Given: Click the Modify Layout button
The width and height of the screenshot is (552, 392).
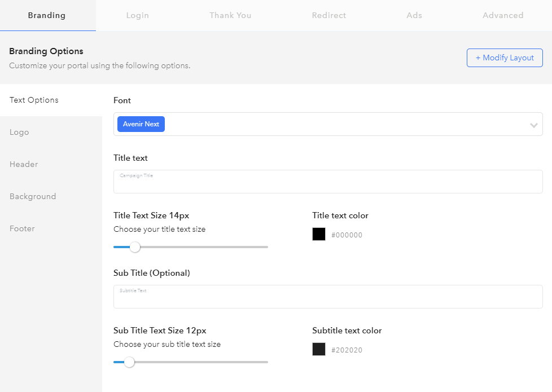Looking at the screenshot, I should click(505, 58).
